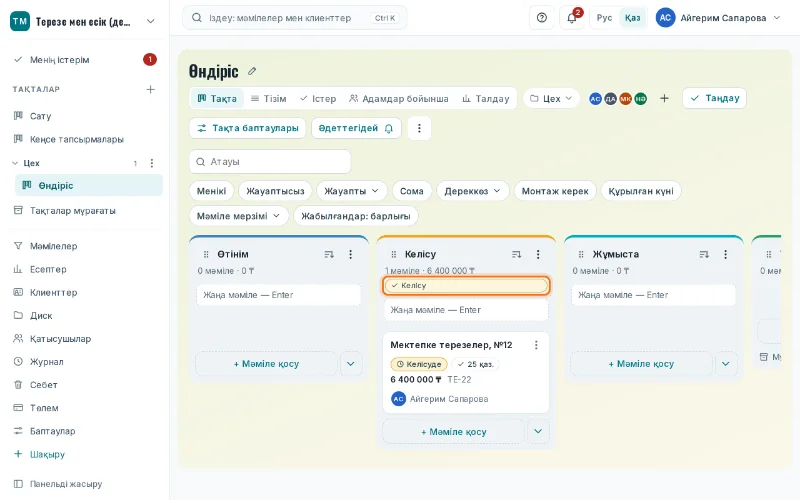800x500 pixels.
Task: Open chevron beside Мәміле қосу in Өтінім
Action: pyautogui.click(x=351, y=364)
